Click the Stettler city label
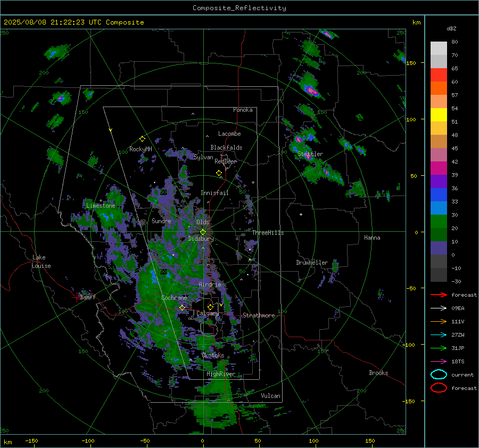479x448 pixels. pos(310,154)
